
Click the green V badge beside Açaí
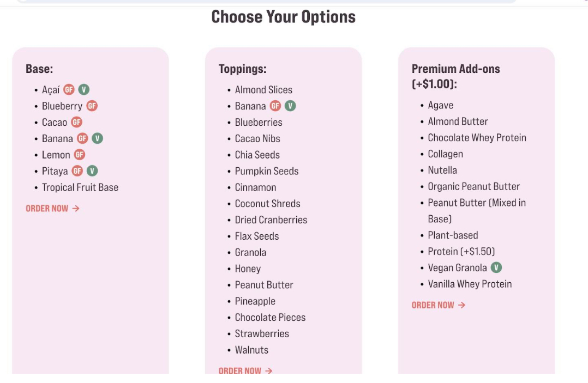[x=83, y=90]
